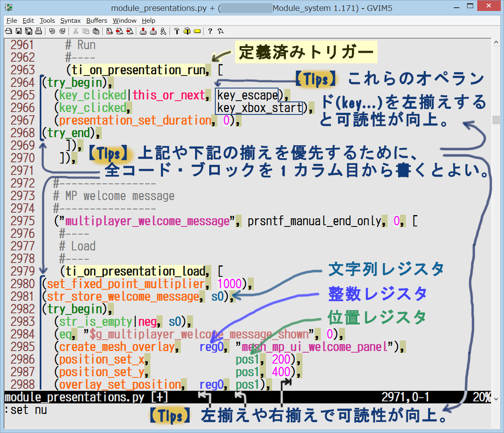
Task: Open the File menu
Action: (12, 21)
